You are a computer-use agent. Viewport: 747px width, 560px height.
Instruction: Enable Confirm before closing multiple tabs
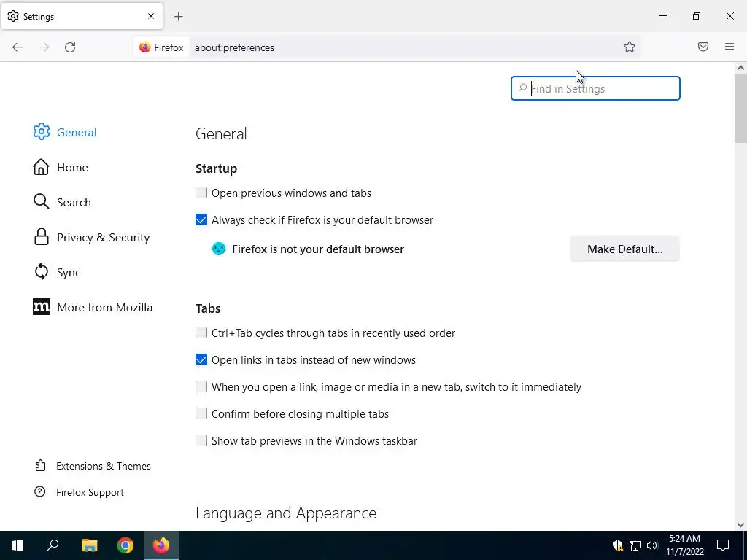(201, 414)
